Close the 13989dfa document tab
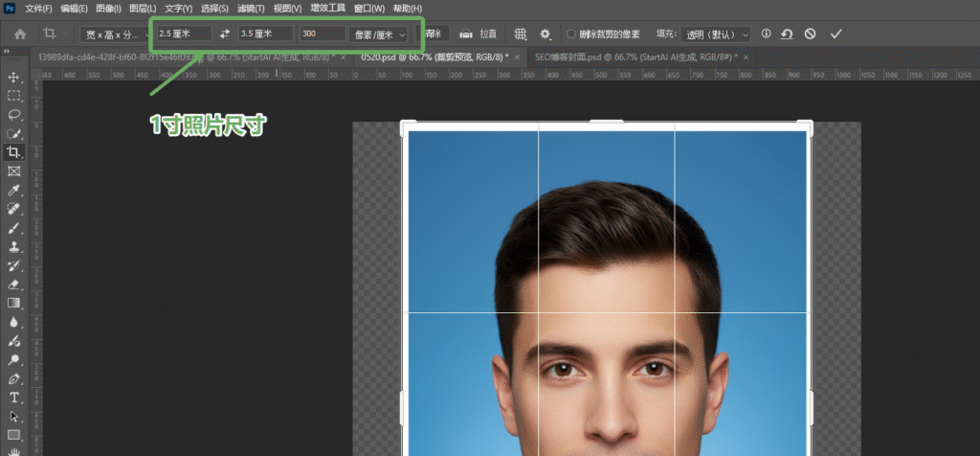This screenshot has height=456, width=980. click(x=344, y=57)
